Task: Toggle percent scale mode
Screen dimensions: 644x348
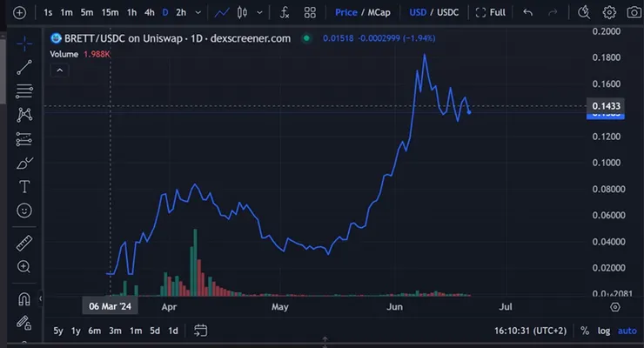Action: 585,331
